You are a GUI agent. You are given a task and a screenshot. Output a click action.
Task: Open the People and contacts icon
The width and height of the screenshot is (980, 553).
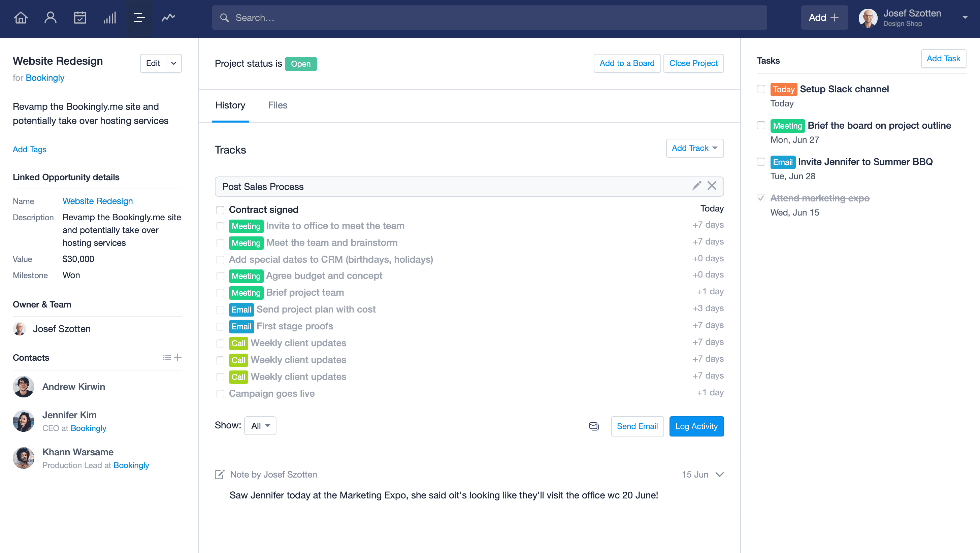(x=50, y=18)
